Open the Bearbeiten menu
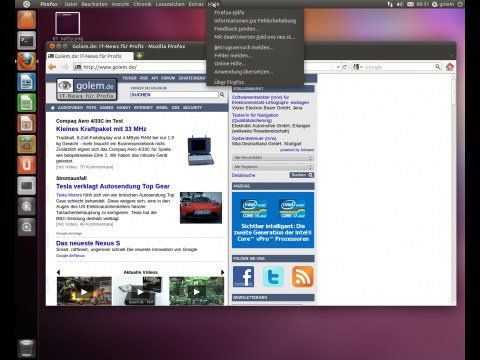480x360 pixels. (x=95, y=4)
